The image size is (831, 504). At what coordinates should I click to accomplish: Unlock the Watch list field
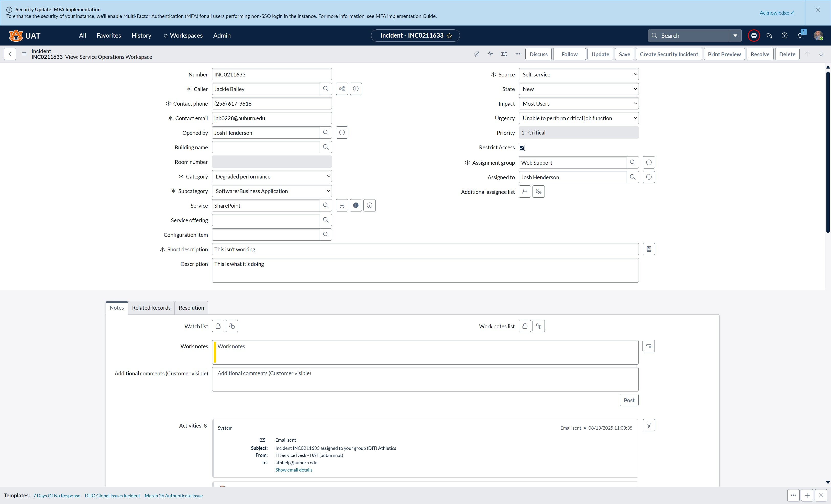[x=218, y=326]
